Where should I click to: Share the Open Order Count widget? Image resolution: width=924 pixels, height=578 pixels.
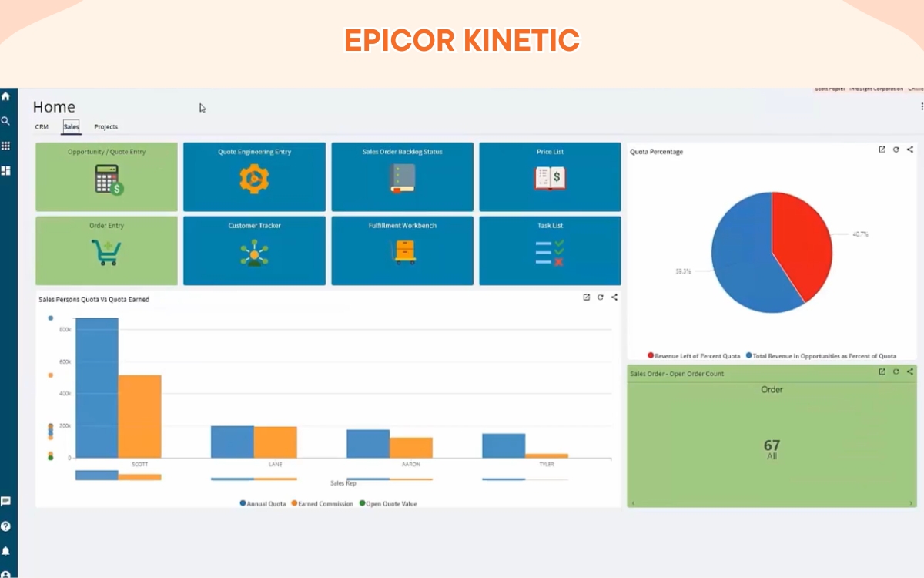(x=910, y=371)
